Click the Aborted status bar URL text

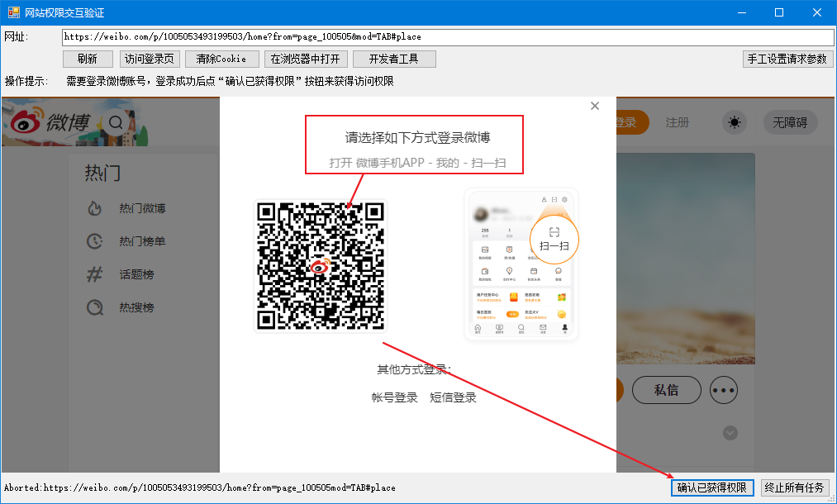pyautogui.click(x=200, y=487)
